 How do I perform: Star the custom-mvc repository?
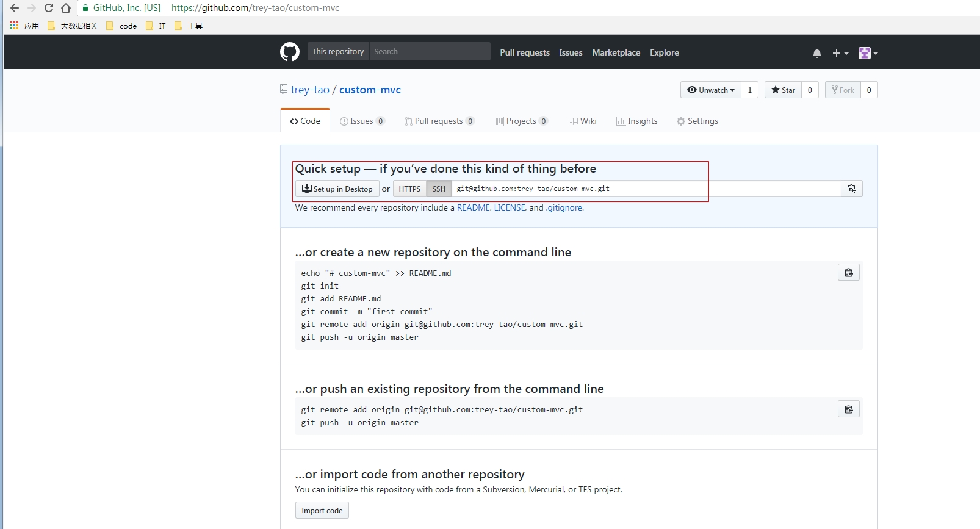783,90
